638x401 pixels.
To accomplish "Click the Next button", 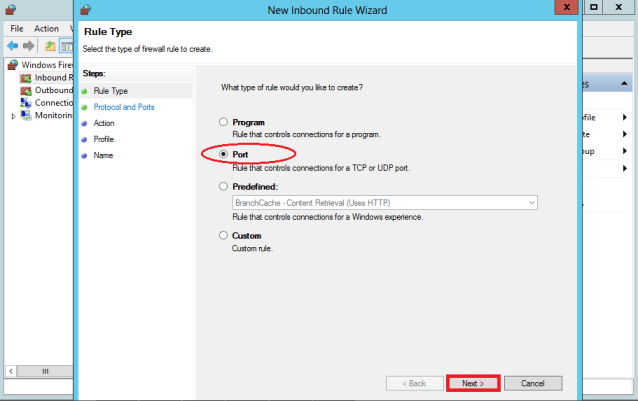I will pyautogui.click(x=473, y=383).
